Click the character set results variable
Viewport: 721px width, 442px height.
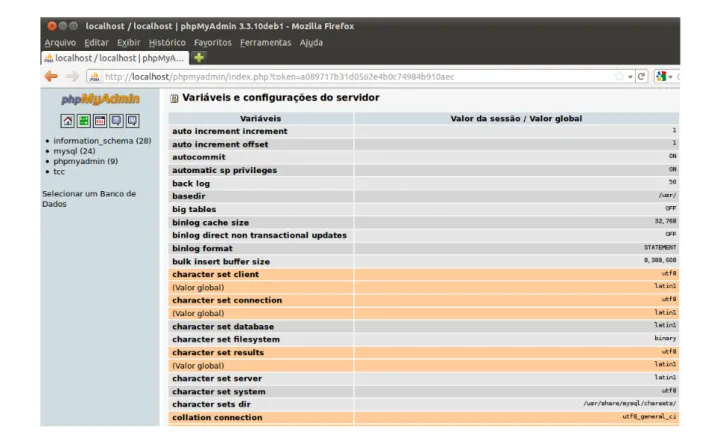[218, 353]
